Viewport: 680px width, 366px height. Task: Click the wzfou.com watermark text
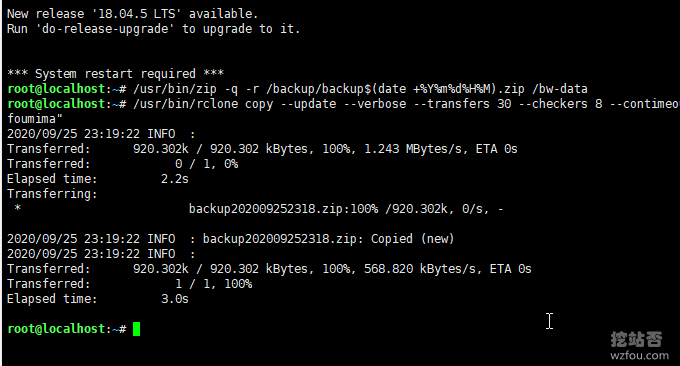639,356
